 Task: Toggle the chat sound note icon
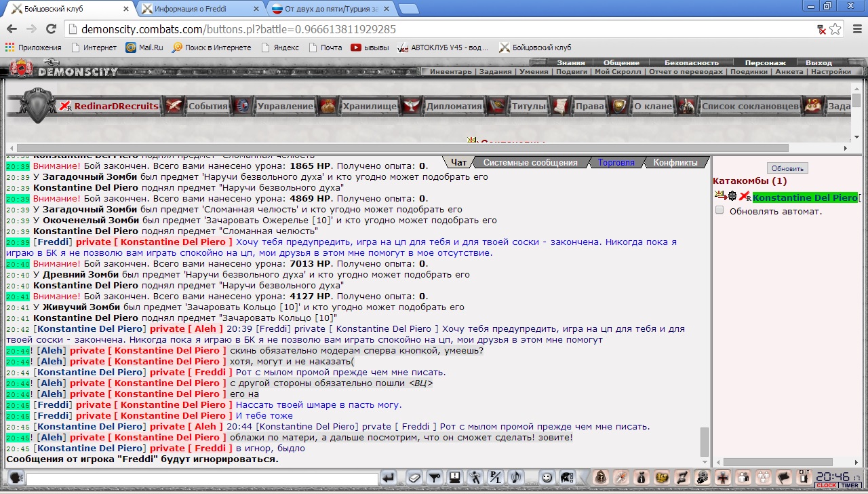(x=516, y=477)
